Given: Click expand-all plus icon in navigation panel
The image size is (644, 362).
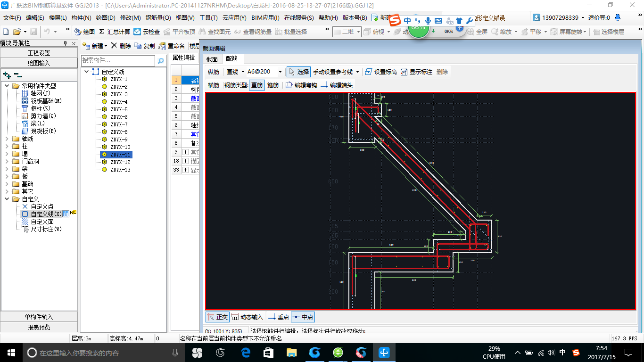Looking at the screenshot, I should pos(7,74).
